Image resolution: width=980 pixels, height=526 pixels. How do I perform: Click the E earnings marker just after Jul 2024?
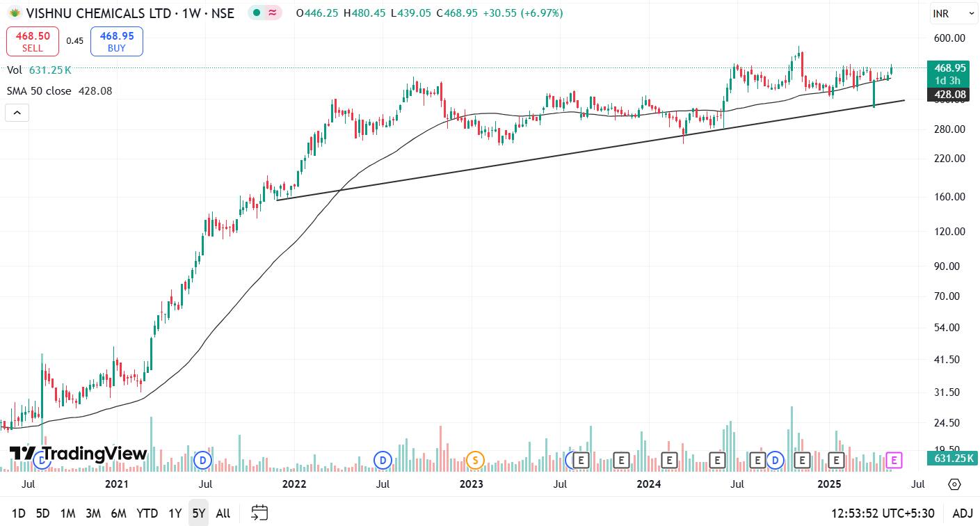pyautogui.click(x=757, y=460)
